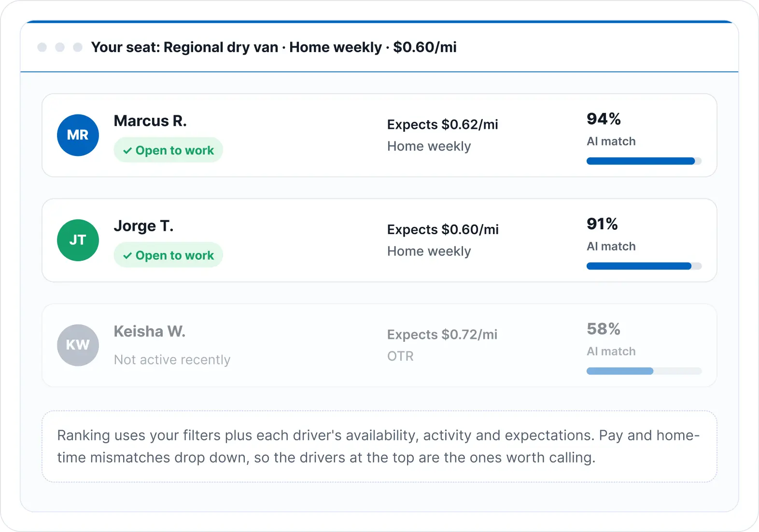The image size is (759, 532).
Task: Click the 94% match score
Action: point(604,119)
